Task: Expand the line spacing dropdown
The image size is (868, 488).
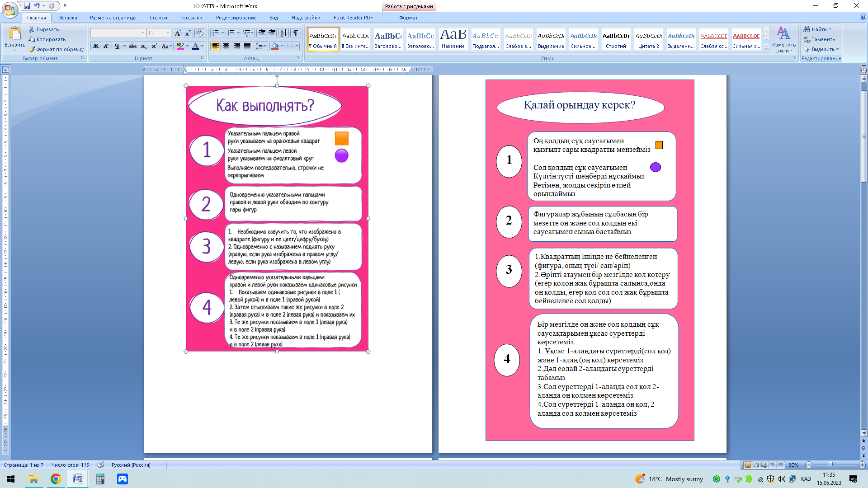Action: point(264,46)
